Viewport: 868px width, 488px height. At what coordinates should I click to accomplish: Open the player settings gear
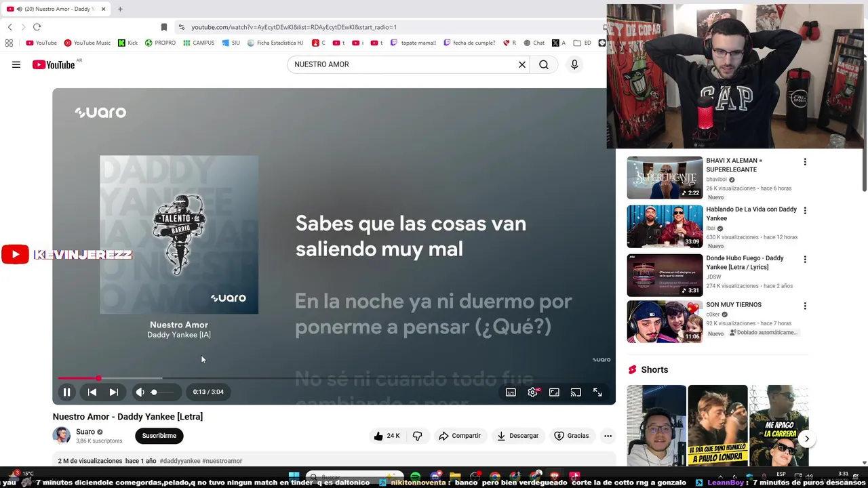pyautogui.click(x=532, y=392)
